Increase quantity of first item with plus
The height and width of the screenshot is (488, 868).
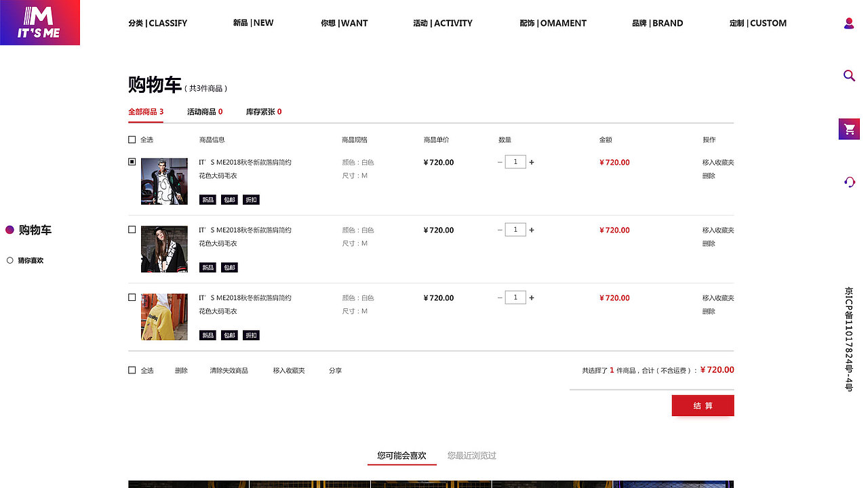532,163
